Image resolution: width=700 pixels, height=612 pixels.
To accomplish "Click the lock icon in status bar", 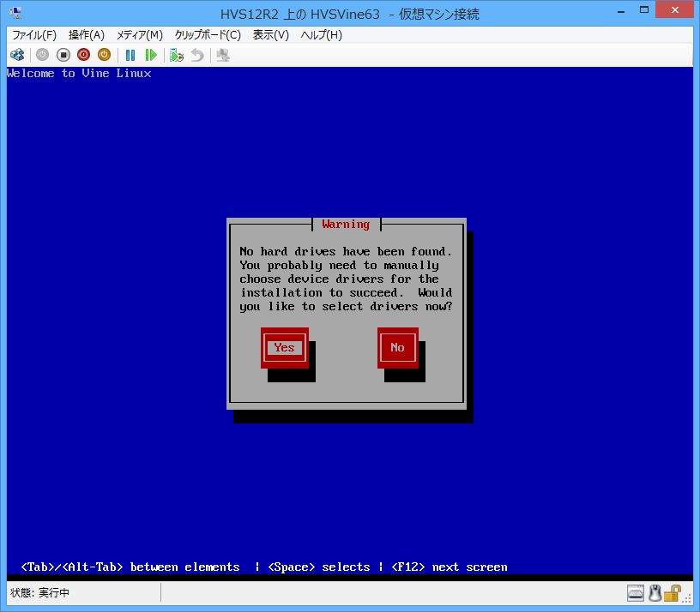I will (672, 593).
